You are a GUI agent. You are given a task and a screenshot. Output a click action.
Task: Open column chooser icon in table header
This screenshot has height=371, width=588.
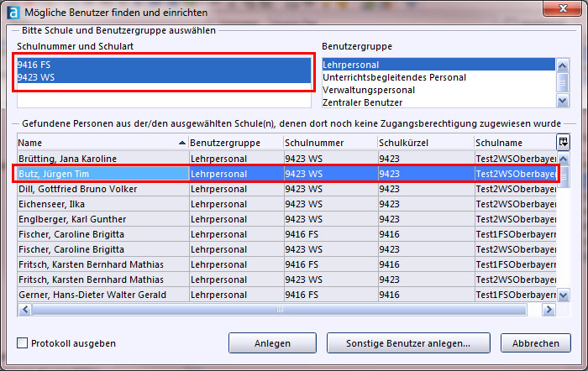tap(564, 142)
